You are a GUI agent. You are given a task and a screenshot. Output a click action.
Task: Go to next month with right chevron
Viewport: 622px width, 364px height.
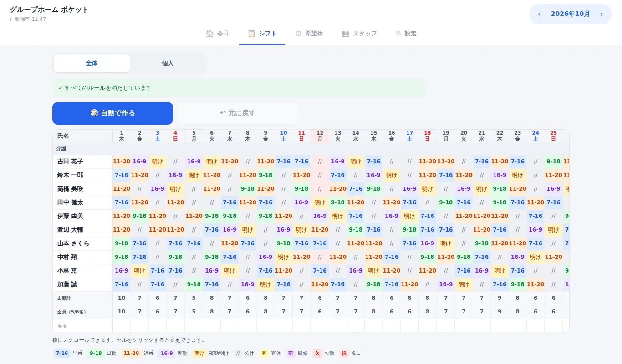pyautogui.click(x=601, y=14)
